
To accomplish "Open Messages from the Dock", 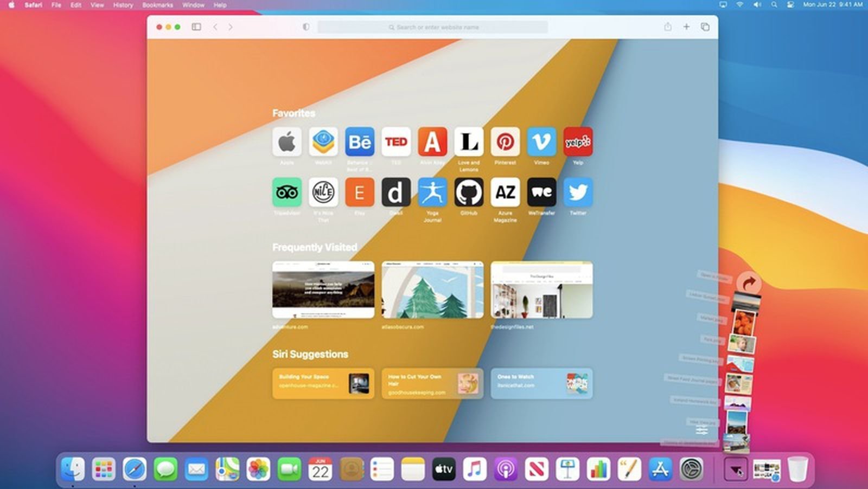I will tap(165, 469).
